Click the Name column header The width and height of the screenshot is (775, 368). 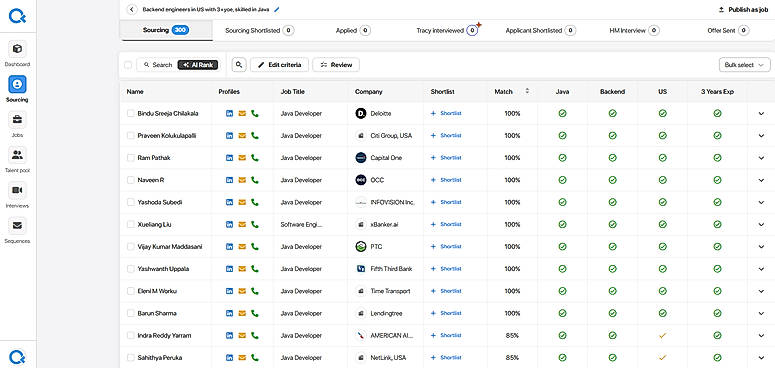pos(135,92)
